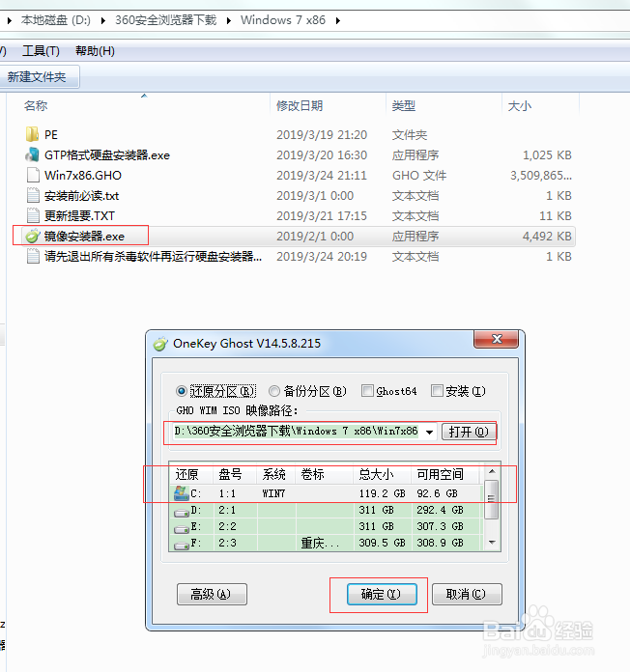The image size is (630, 672).
Task: Click the 系统 column header in partition list
Action: coord(276,474)
